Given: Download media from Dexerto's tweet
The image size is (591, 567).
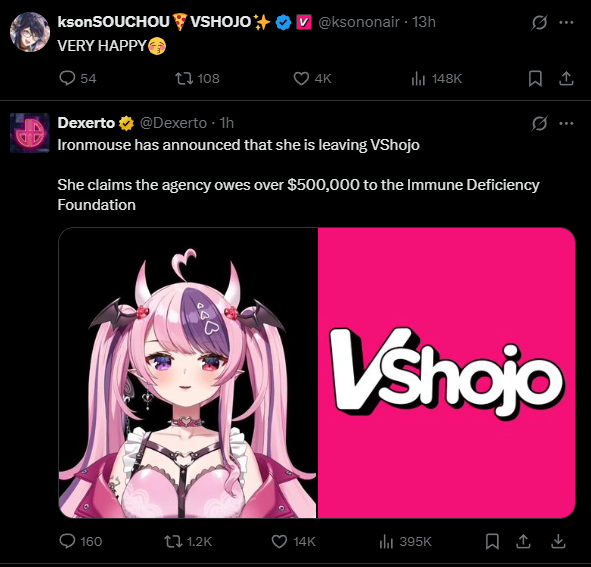Looking at the screenshot, I should [x=558, y=541].
